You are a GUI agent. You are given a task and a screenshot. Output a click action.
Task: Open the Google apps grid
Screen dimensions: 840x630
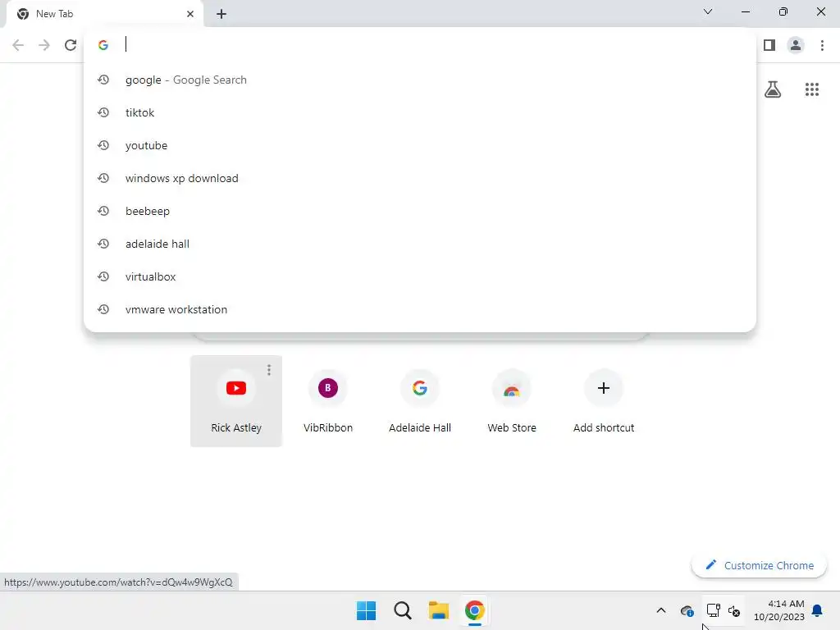(811, 89)
